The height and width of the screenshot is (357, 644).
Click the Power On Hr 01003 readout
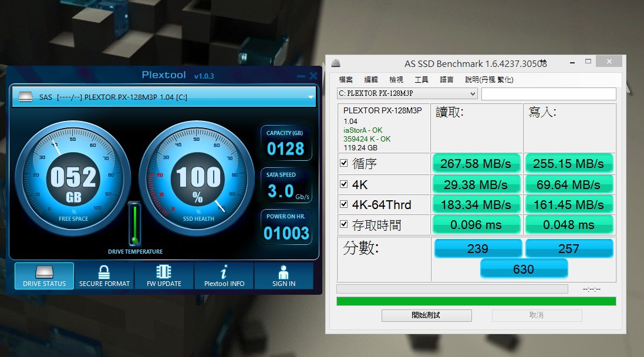pyautogui.click(x=286, y=227)
